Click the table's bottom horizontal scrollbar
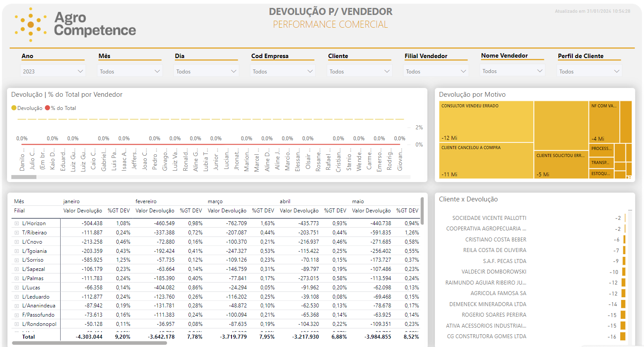Viewport: 644px width, 347px height. [x=89, y=343]
